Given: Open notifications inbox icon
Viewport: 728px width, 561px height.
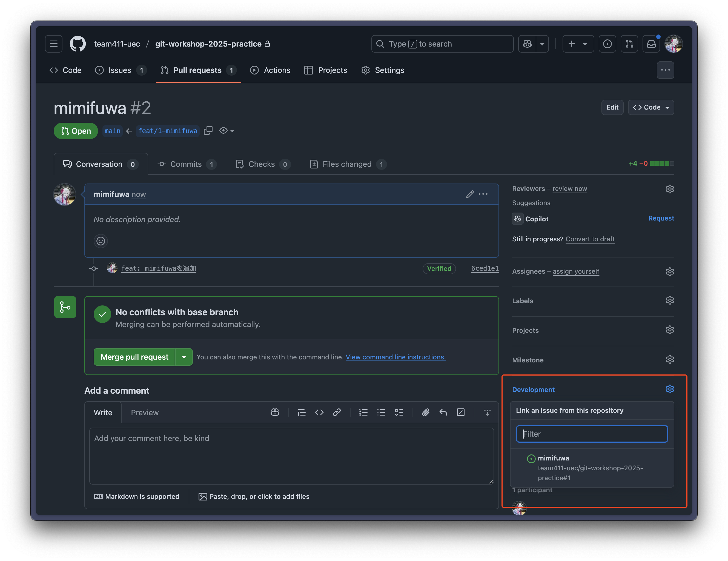Looking at the screenshot, I should (651, 44).
